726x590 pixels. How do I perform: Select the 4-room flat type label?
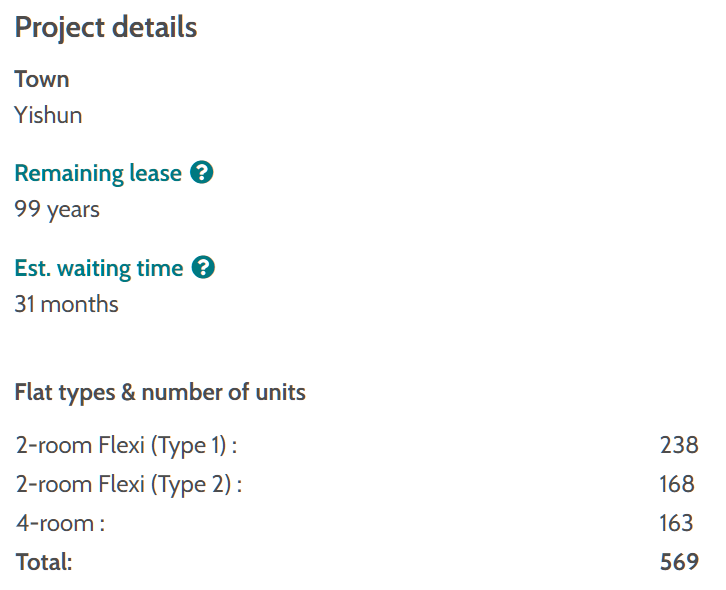tap(60, 523)
